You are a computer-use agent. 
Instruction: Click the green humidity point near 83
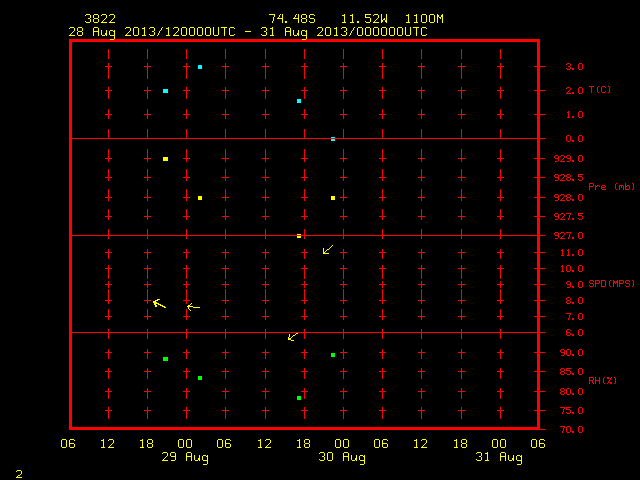200,378
